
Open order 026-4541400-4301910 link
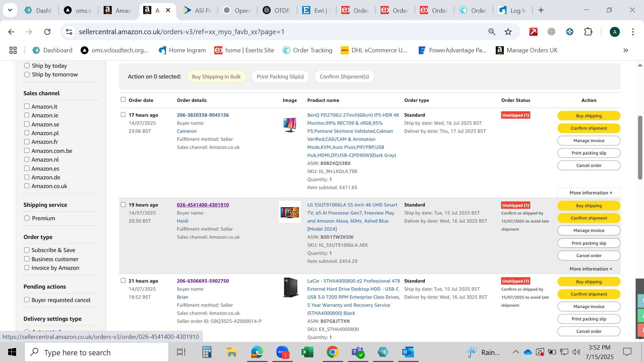click(x=203, y=205)
